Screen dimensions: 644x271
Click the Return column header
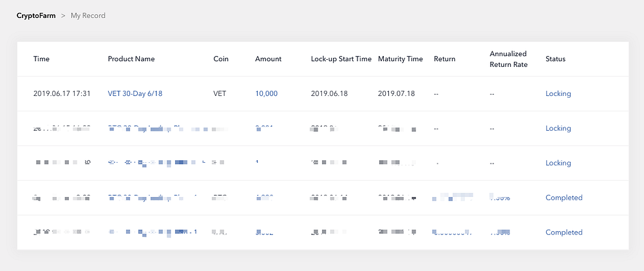pos(444,59)
